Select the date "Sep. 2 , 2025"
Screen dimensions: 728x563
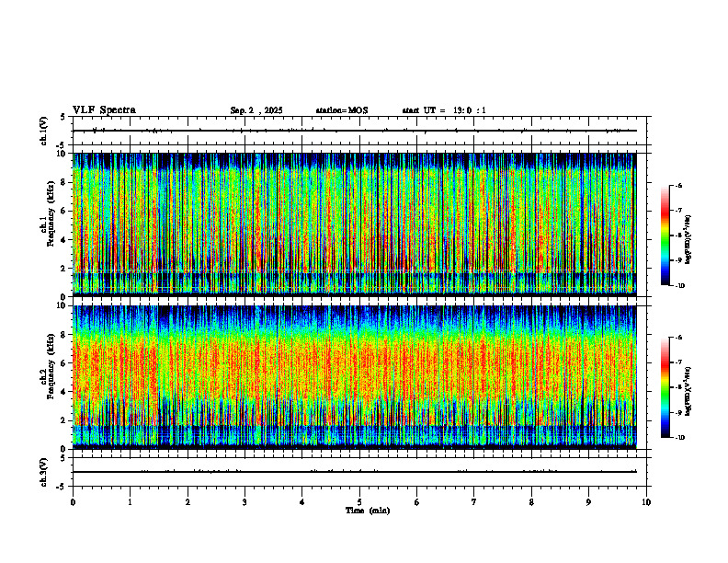pyautogui.click(x=256, y=110)
